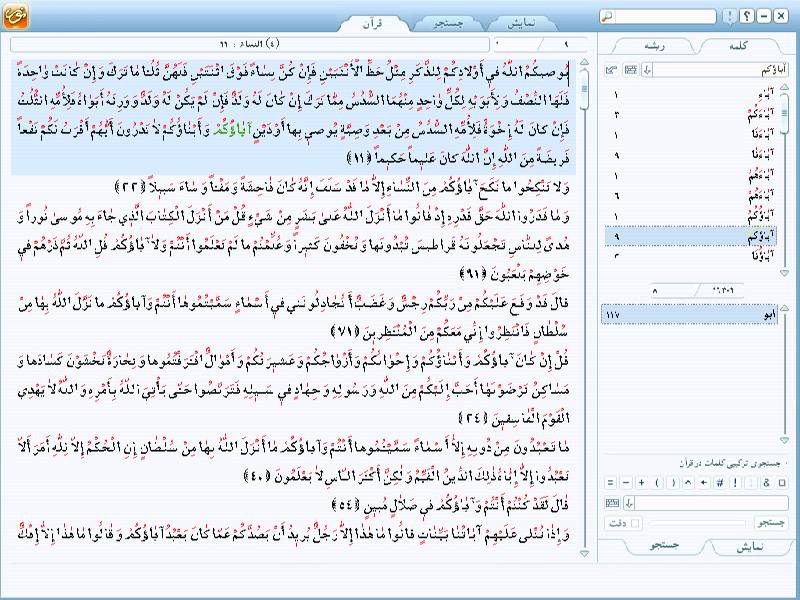Click the جستجوی ترکیبی کلمات در قرآن label
800x600 pixels.
click(x=730, y=463)
